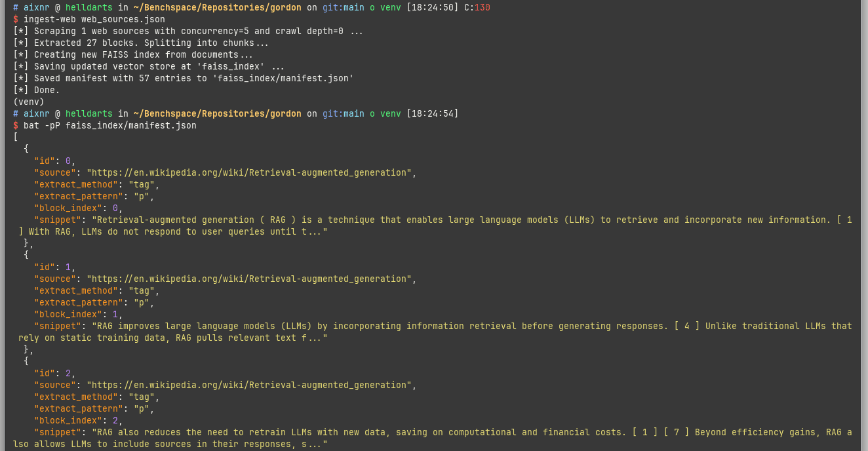This screenshot has width=868, height=451.
Task: Click the 'Creating new FAISS index' log line
Action: [x=133, y=55]
